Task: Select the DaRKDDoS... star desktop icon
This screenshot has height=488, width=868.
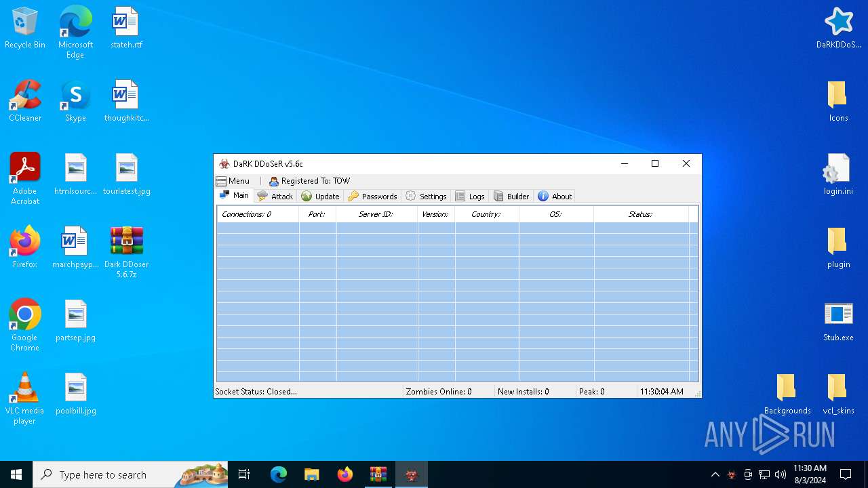Action: pos(838,28)
